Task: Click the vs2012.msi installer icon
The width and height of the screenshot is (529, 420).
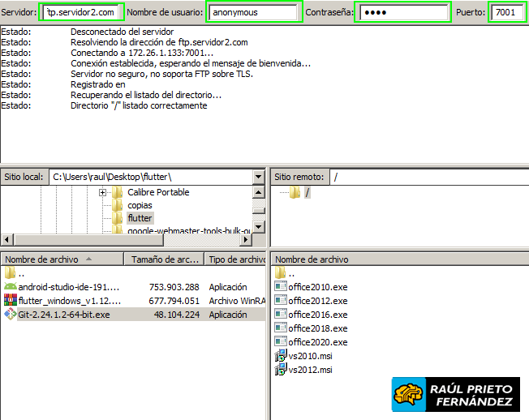Action: [x=281, y=370]
